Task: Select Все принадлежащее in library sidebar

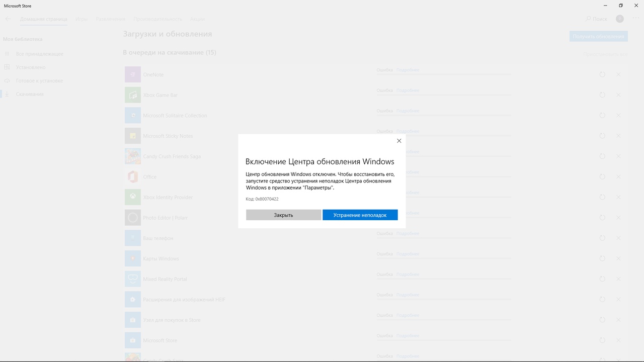Action: (40, 54)
